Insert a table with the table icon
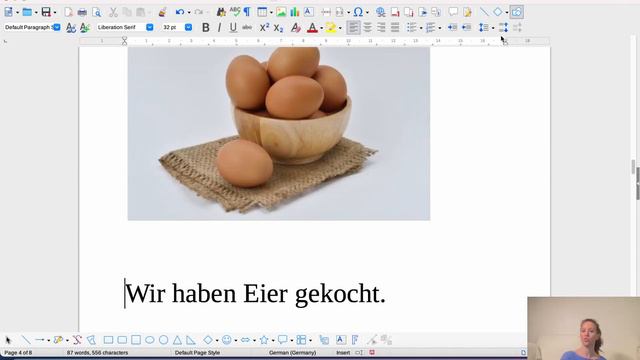The image size is (640, 360). [262, 12]
